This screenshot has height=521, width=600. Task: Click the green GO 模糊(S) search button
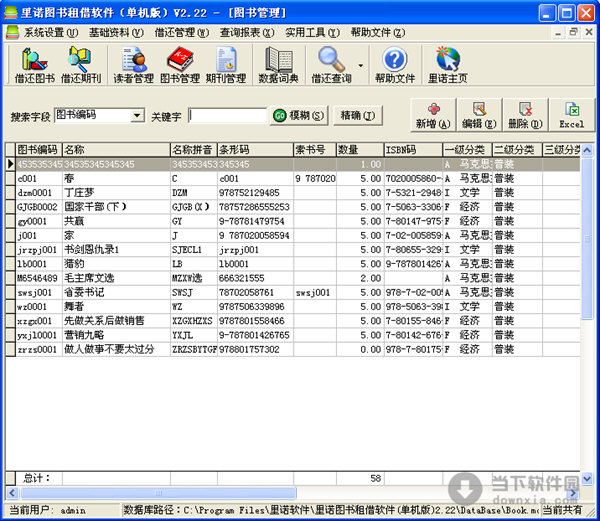[x=299, y=116]
